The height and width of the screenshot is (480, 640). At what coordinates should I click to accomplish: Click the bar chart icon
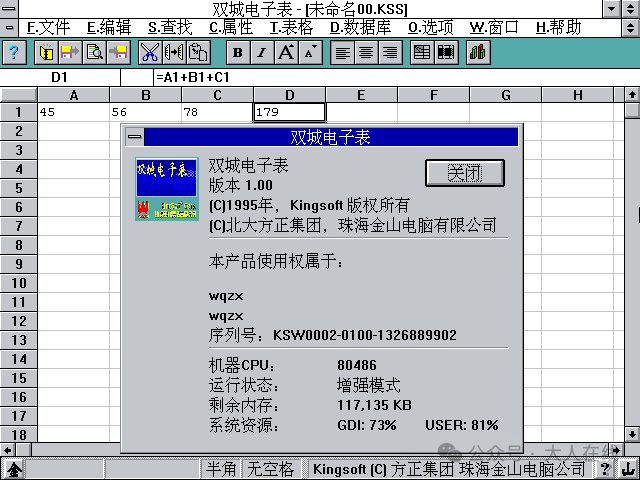[478, 53]
